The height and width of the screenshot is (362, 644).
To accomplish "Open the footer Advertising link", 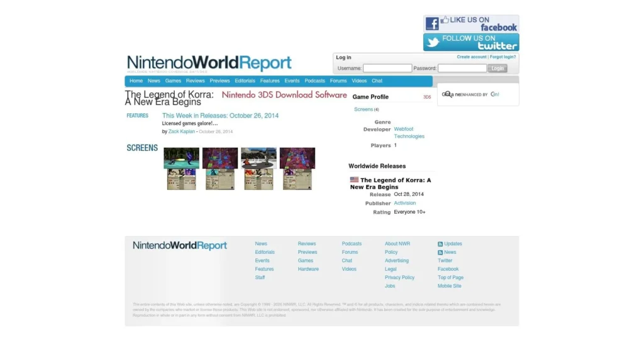I will 397,261.
